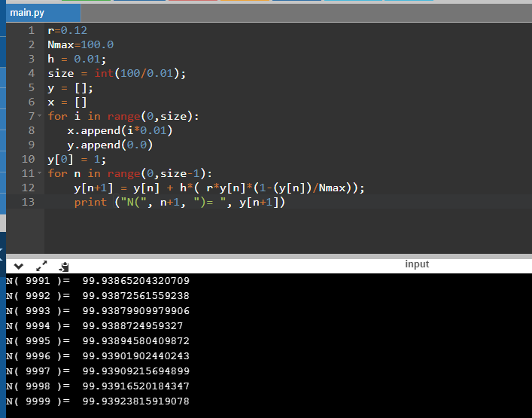Open the input tab of the console
This screenshot has width=532, height=418.
tap(417, 264)
